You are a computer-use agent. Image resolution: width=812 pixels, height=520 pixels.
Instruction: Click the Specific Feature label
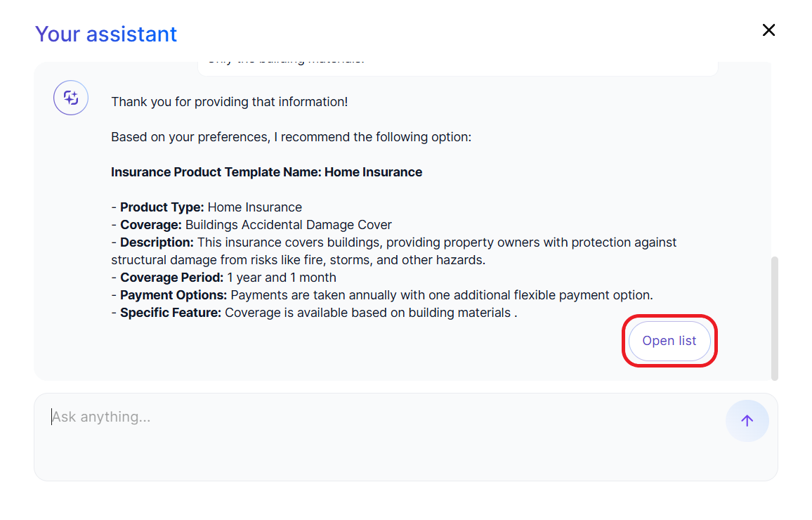click(171, 313)
